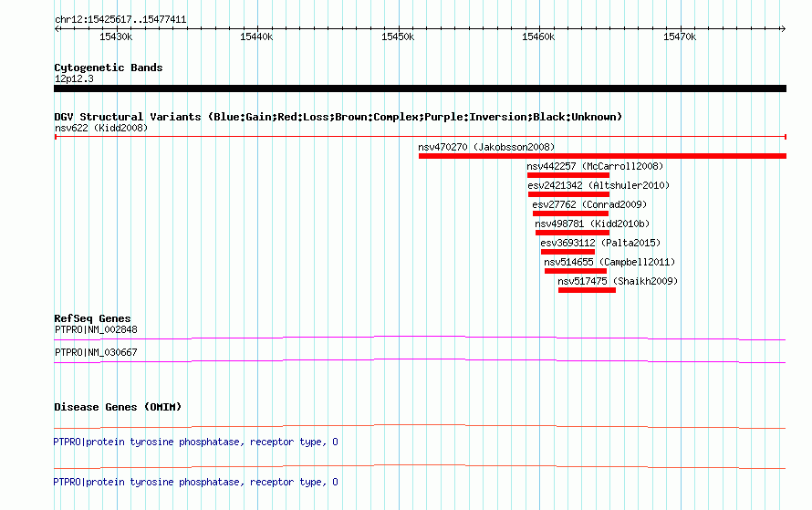The height and width of the screenshot is (510, 812).
Task: Click the 15450k ruler tick label
Action: point(398,36)
